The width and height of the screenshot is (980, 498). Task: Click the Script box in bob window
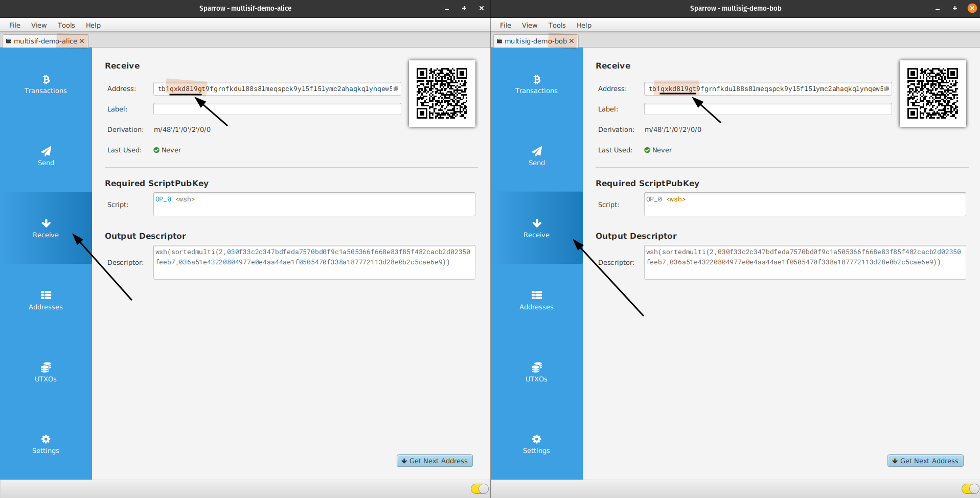point(805,204)
